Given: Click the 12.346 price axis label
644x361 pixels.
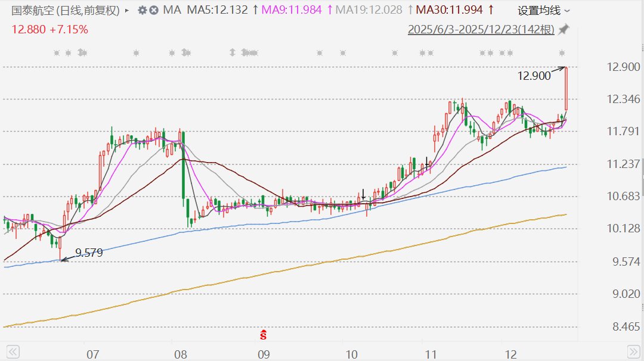Looking at the screenshot, I should (x=624, y=99).
